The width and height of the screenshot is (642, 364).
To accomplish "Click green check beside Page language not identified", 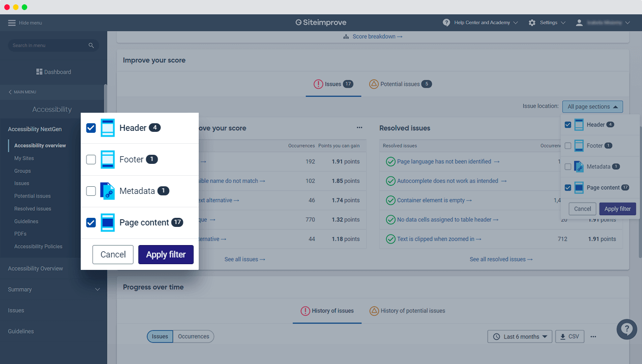I will click(x=390, y=161).
